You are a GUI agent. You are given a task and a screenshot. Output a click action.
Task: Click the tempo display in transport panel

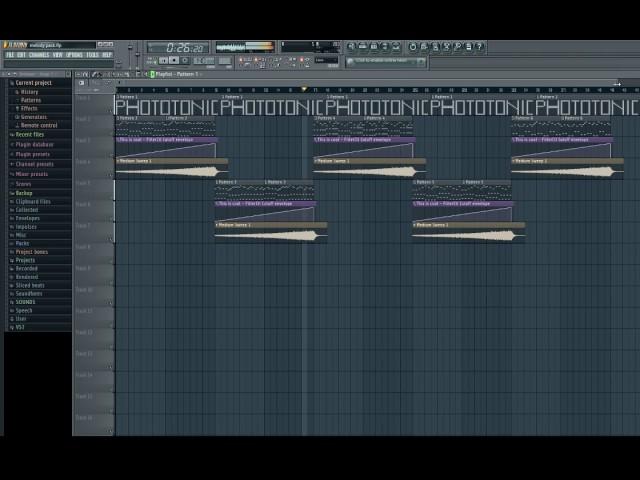click(x=204, y=61)
